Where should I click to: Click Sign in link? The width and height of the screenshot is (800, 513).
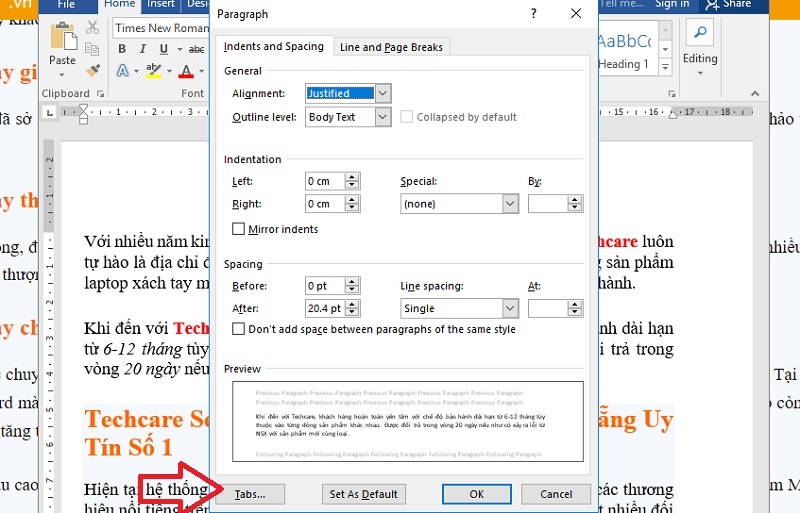click(x=672, y=5)
